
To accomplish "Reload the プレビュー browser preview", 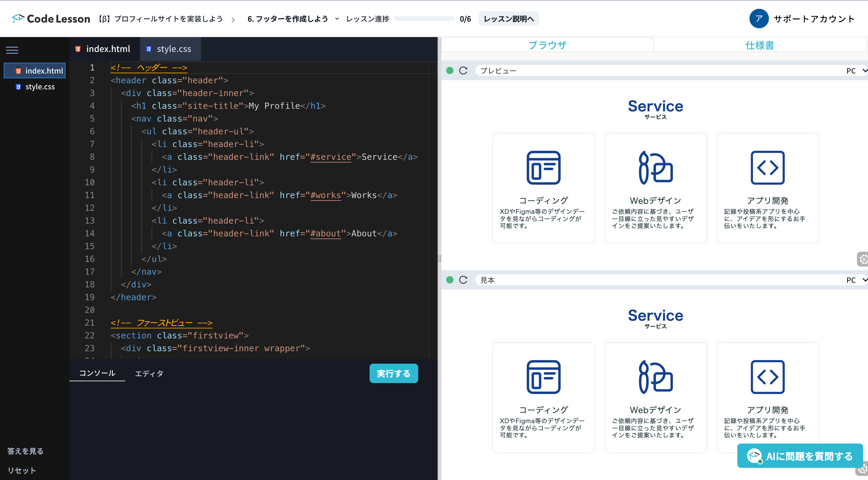I will point(463,70).
